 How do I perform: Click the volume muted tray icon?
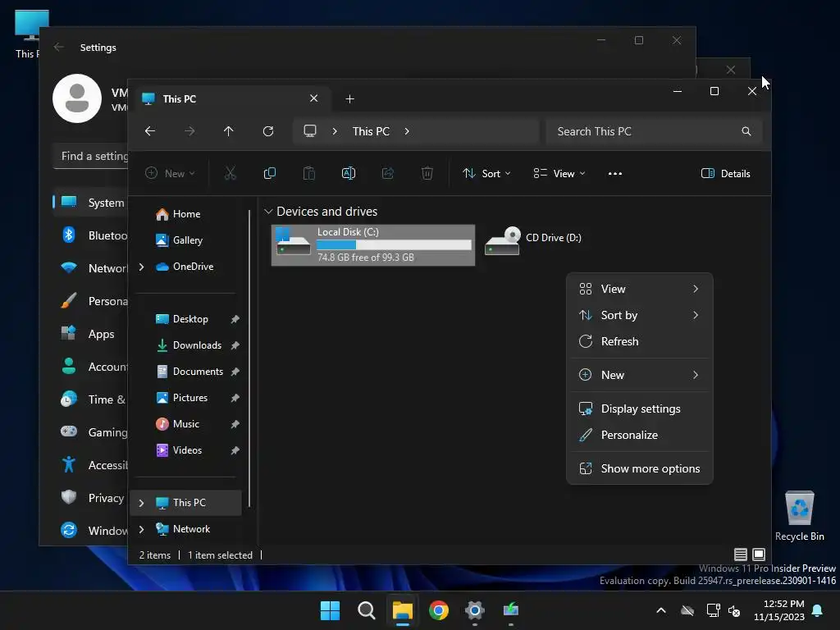pyautogui.click(x=734, y=610)
